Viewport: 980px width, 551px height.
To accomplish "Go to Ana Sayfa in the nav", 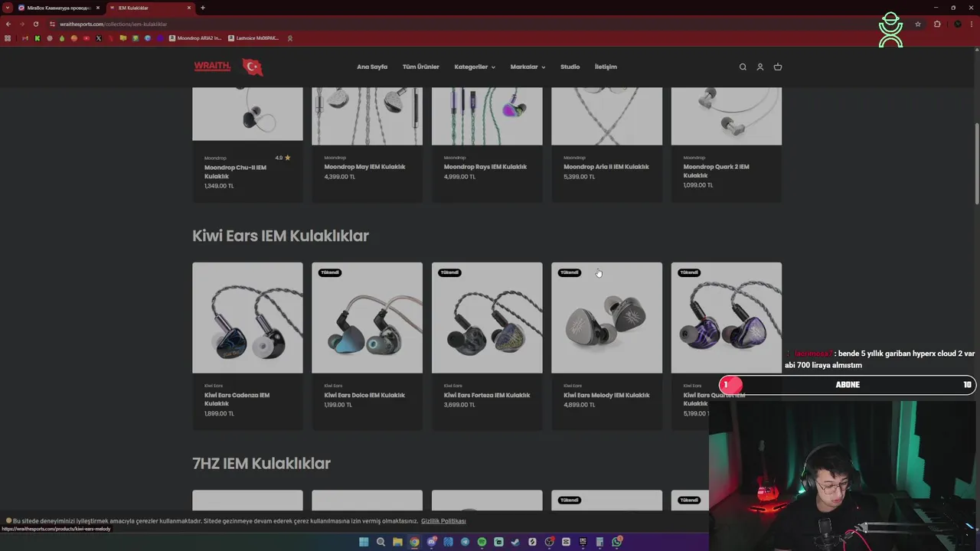I will click(372, 67).
